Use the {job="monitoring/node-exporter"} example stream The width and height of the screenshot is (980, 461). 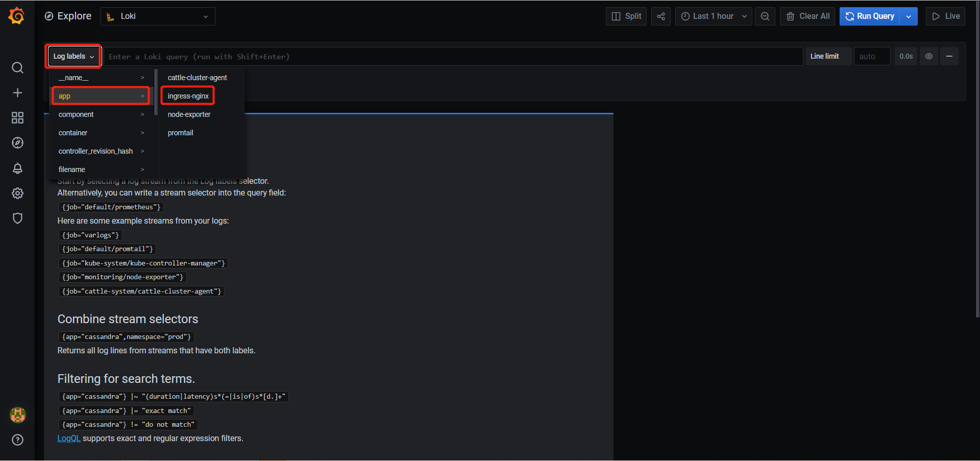[122, 277]
